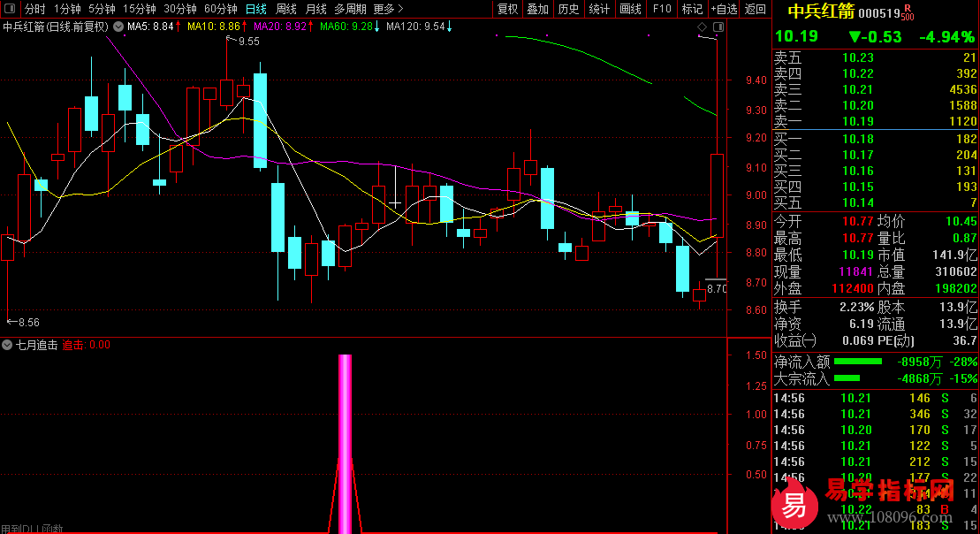Open the 历史 history button
The width and height of the screenshot is (980, 534).
[x=568, y=9]
